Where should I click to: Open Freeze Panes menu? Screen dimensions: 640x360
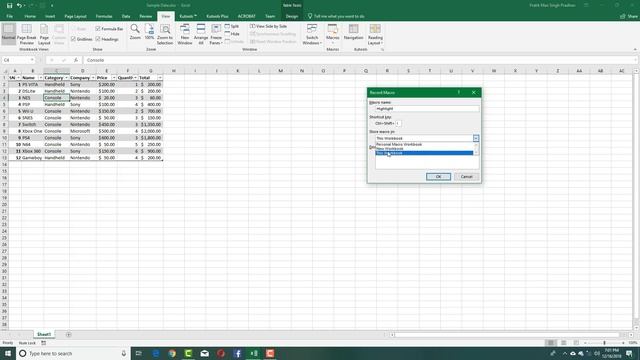pyautogui.click(x=216, y=34)
